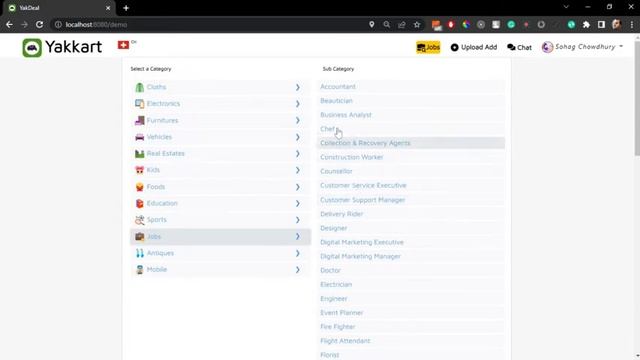Switch to the YakDeal browser tab
Viewport: 640px width, 360px height.
(x=60, y=8)
